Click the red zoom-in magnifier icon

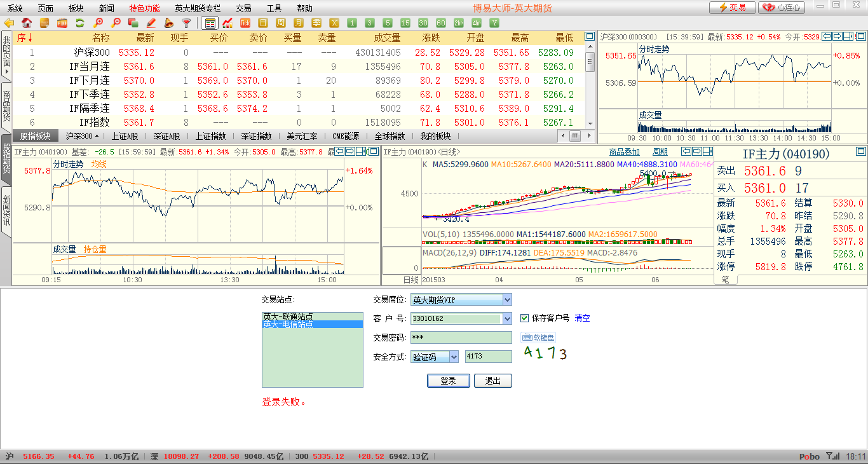pos(98,23)
